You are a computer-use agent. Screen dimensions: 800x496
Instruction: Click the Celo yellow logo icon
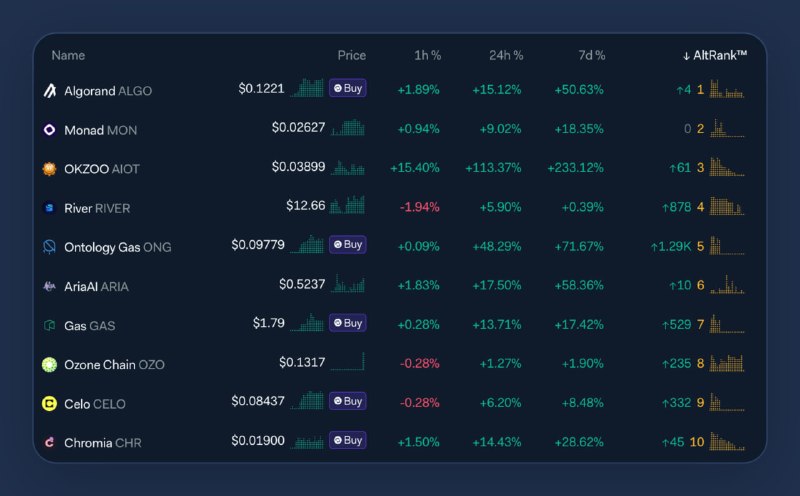click(49, 403)
